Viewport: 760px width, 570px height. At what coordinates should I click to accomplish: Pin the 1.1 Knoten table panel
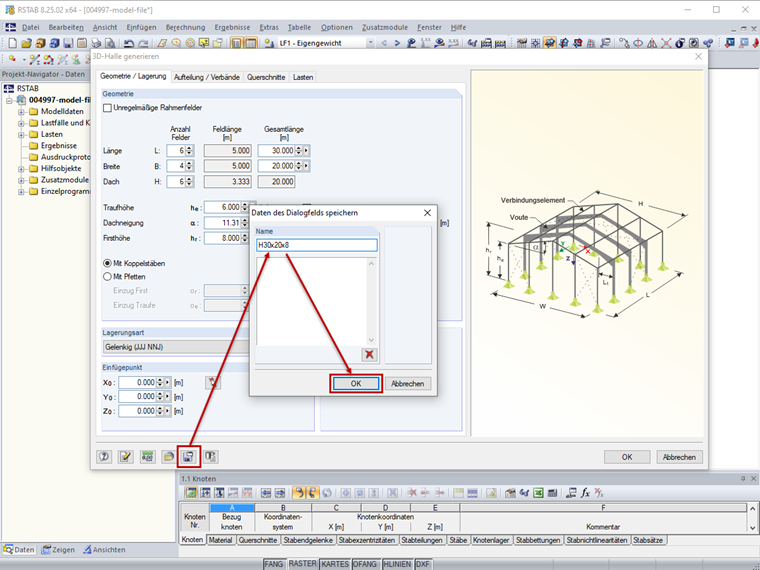coord(743,479)
